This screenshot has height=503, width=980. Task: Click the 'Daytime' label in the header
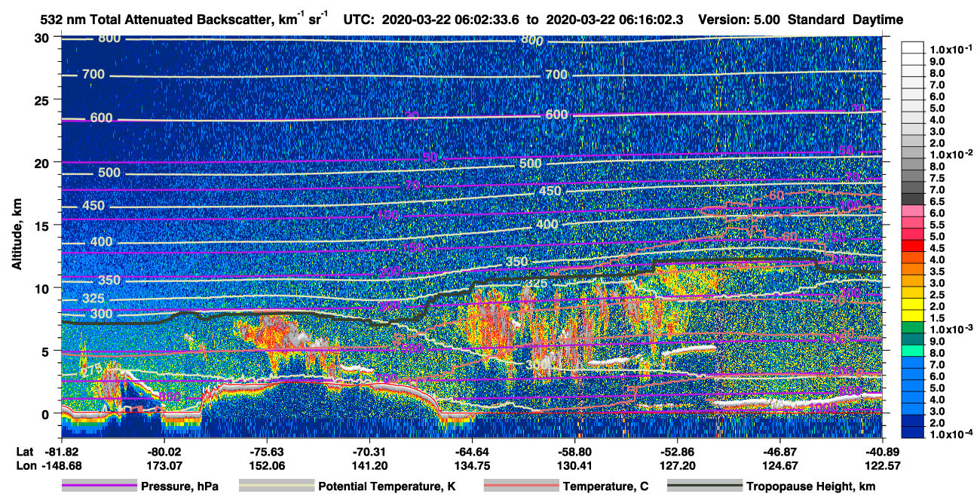[x=878, y=20]
